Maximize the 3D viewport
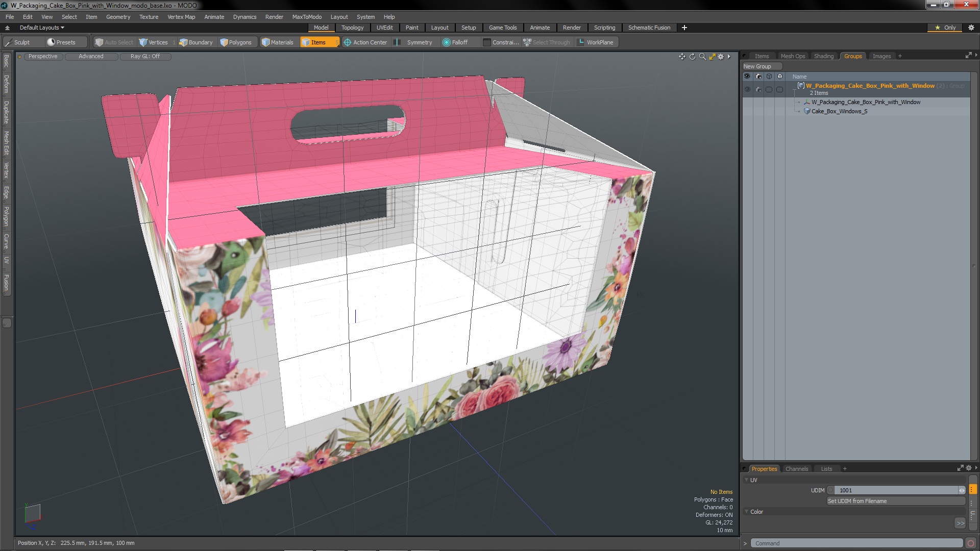 point(712,57)
